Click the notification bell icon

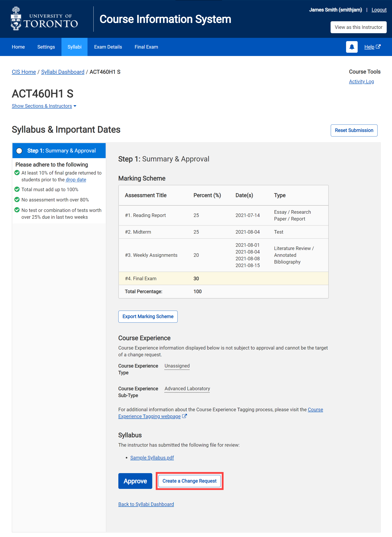point(352,47)
